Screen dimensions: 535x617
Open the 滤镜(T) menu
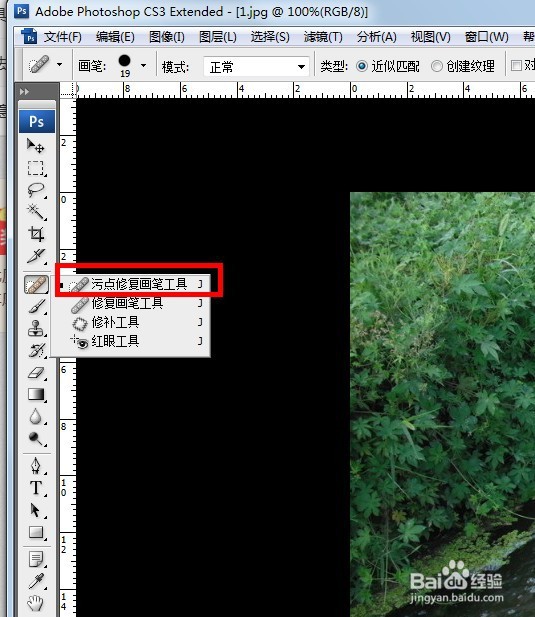tap(323, 37)
